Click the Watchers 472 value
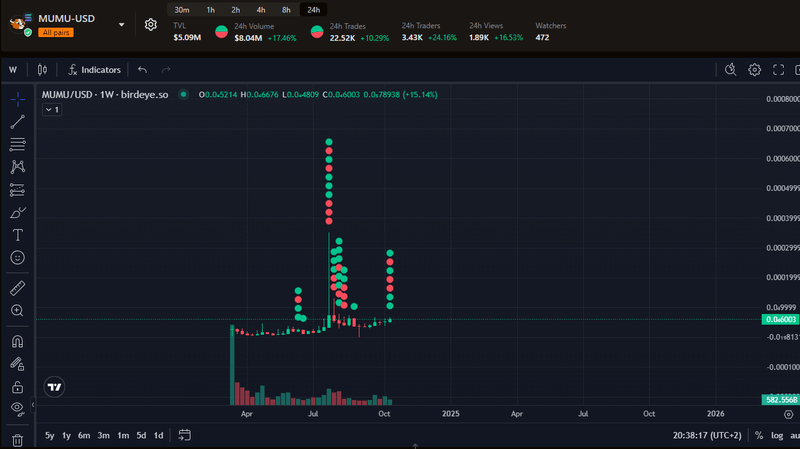 coord(542,38)
